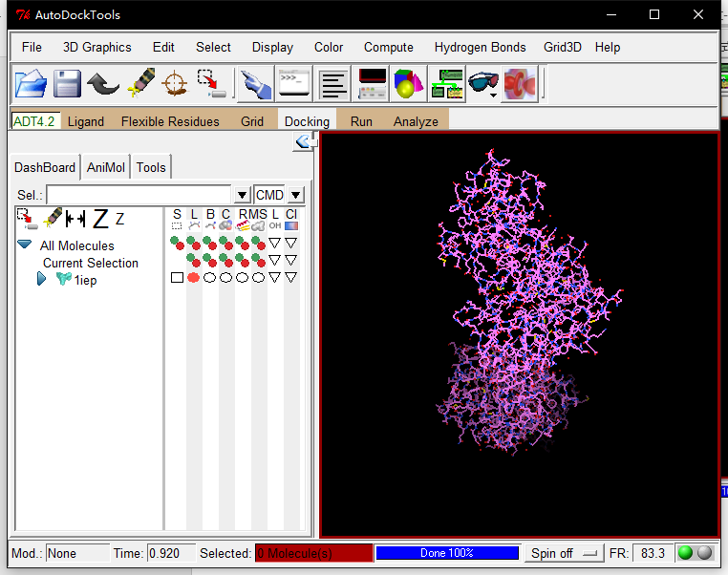Click the Run button
This screenshot has width=728, height=575.
click(361, 121)
